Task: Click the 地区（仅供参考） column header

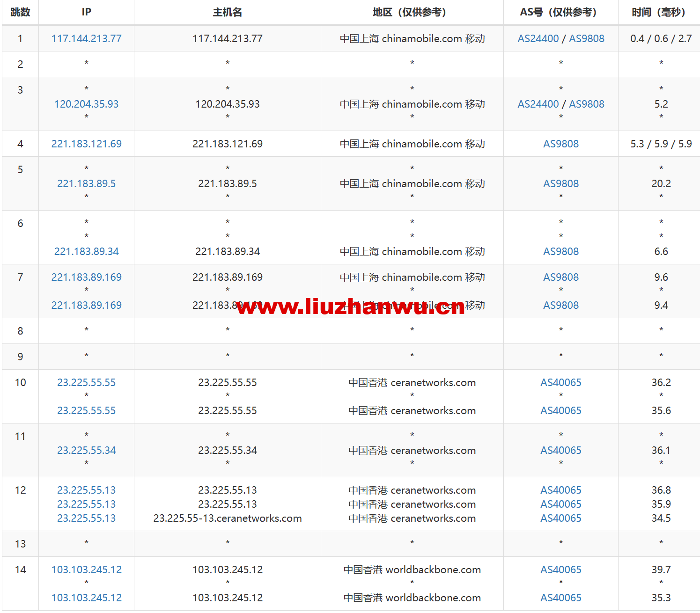Action: [412, 12]
